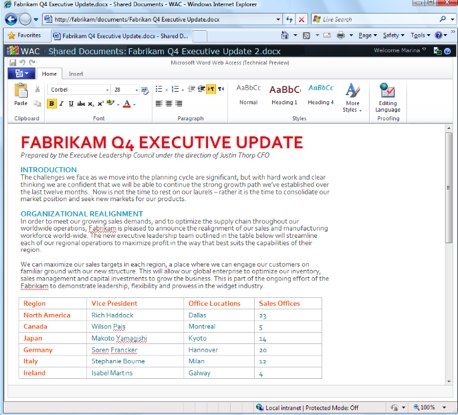This screenshot has height=415, width=458.
Task: Click the Numbering list icon
Action: pos(175,89)
